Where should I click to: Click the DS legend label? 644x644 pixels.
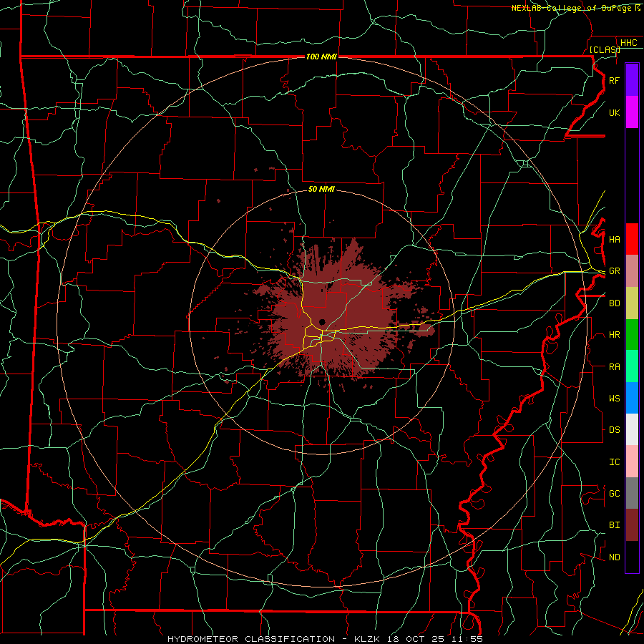point(614,429)
